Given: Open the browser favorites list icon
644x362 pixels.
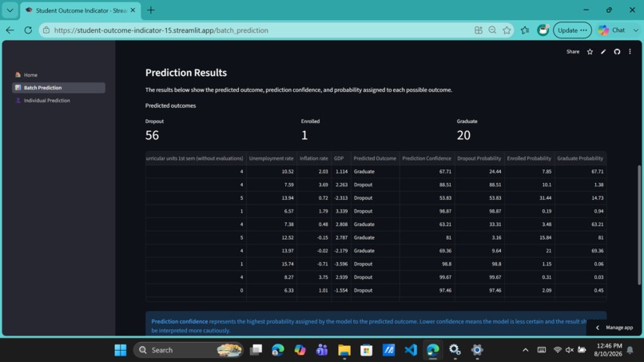Looking at the screenshot, I should (524, 30).
